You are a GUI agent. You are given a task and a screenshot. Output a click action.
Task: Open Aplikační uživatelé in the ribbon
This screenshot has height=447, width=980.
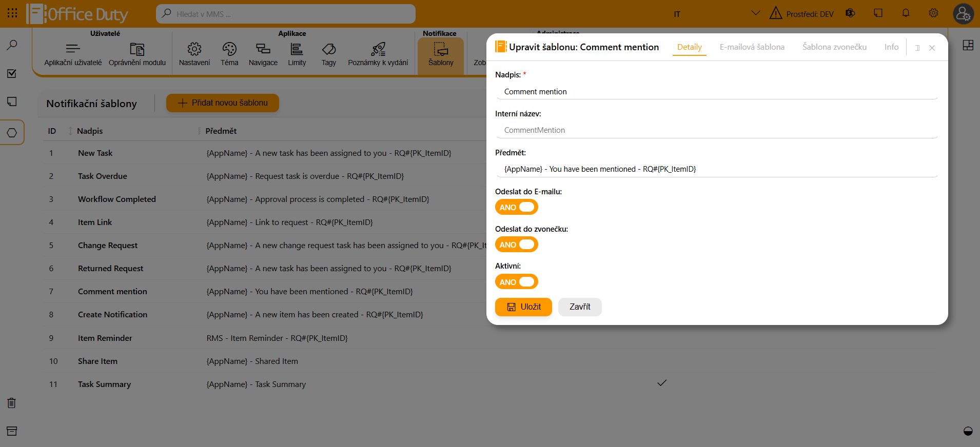[x=73, y=55]
